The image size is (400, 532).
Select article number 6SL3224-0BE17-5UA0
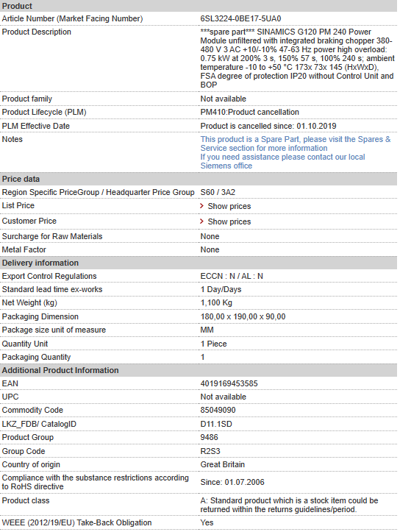coord(240,18)
